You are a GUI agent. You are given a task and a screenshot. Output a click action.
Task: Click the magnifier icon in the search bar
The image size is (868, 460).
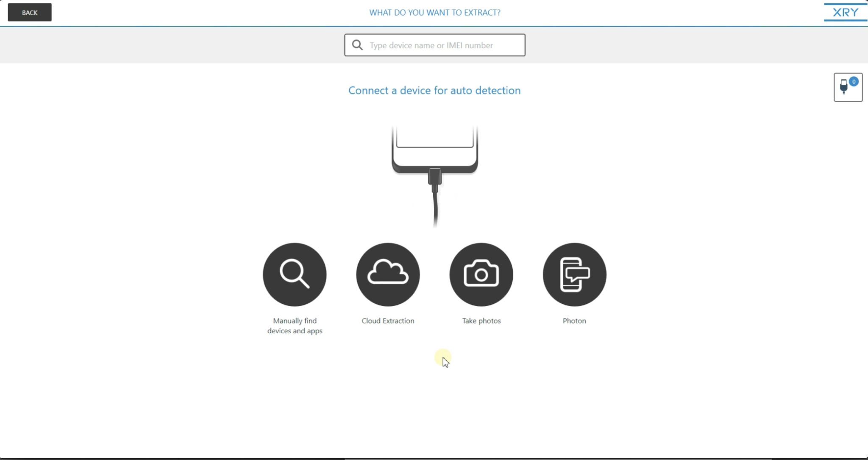click(357, 44)
